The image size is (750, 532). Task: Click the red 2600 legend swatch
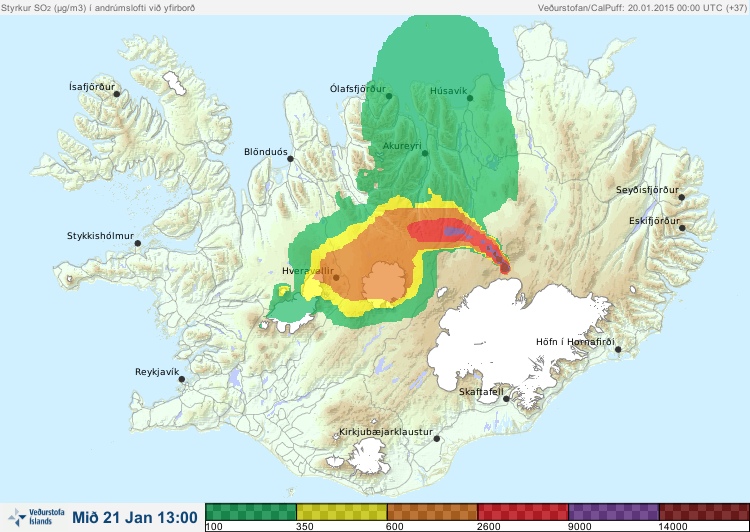point(523,512)
